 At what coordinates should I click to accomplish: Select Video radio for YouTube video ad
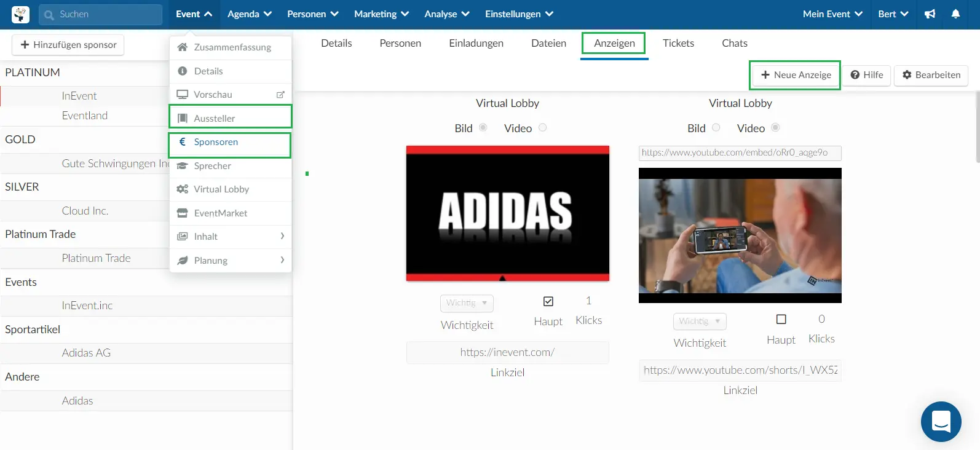tap(775, 128)
